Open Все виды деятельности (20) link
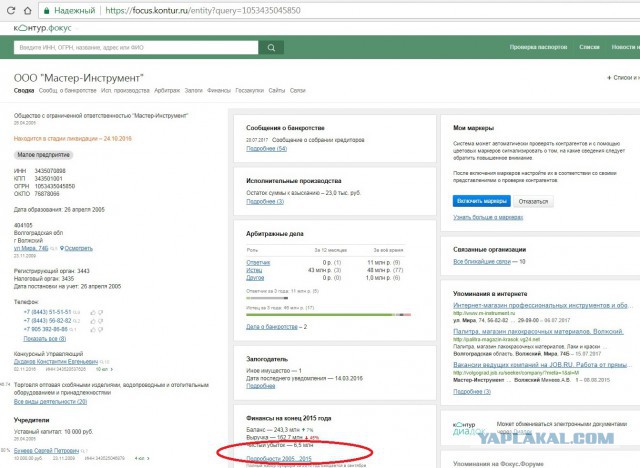The image size is (640, 468). (x=50, y=402)
